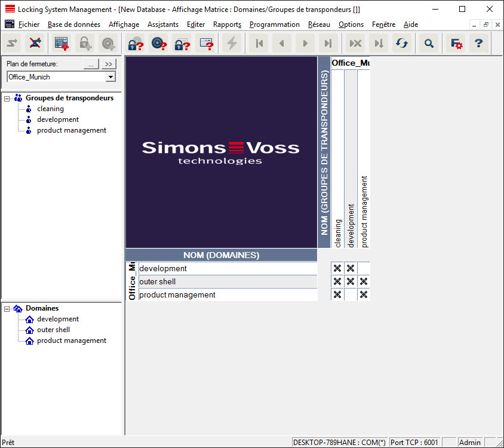Click the '>>' button beside Plan de fermeture
Viewport: 504px width, 448px height.
click(x=108, y=64)
